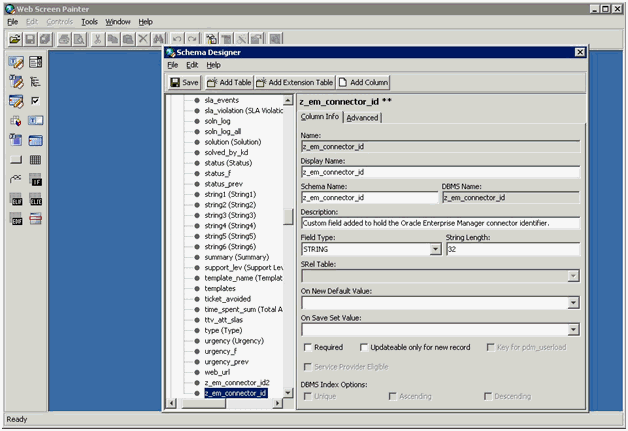This screenshot has height=431, width=628.
Task: Open Window menu in Web Screen Painter
Action: coord(118,22)
